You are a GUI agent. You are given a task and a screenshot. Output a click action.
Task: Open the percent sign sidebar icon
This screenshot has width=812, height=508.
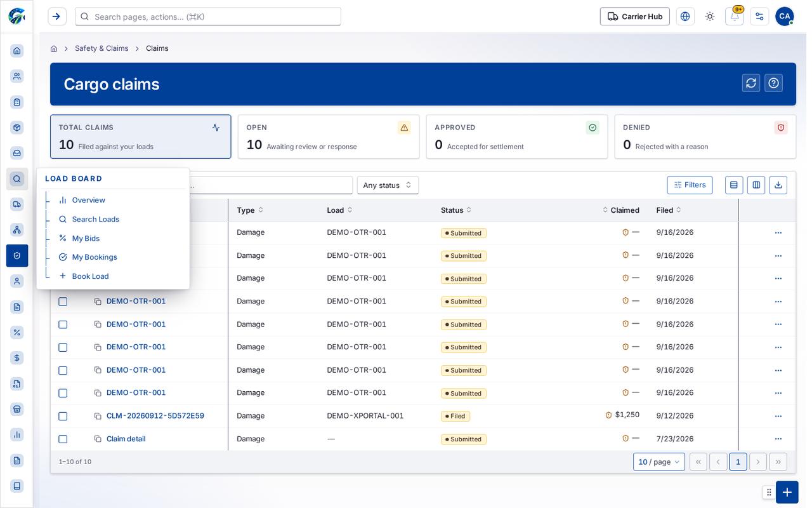click(x=17, y=332)
